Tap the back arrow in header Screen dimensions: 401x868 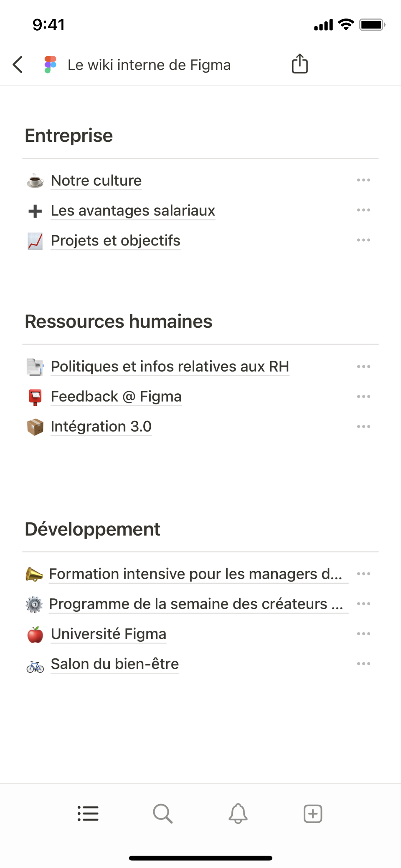18,64
